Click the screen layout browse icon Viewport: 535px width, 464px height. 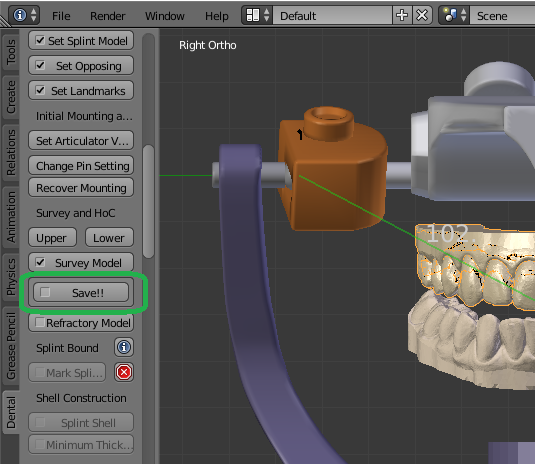[x=257, y=15]
